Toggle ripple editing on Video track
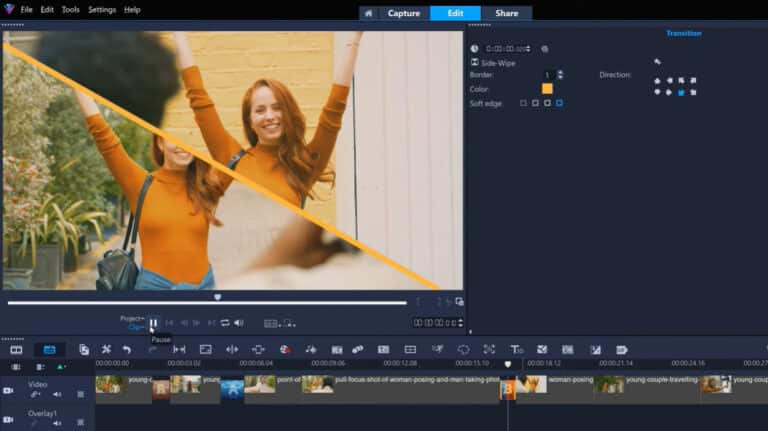 35,395
